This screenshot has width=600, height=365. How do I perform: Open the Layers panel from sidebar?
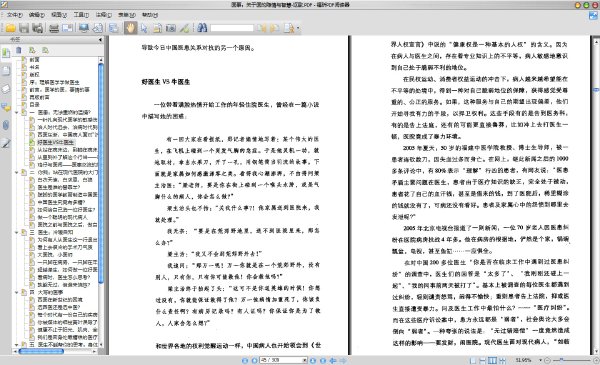click(6, 89)
